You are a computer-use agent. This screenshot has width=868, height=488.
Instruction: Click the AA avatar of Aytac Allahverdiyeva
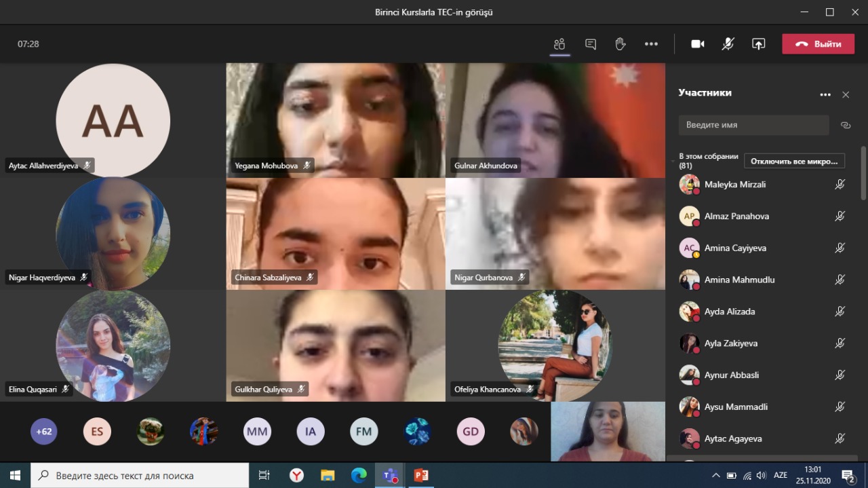113,121
